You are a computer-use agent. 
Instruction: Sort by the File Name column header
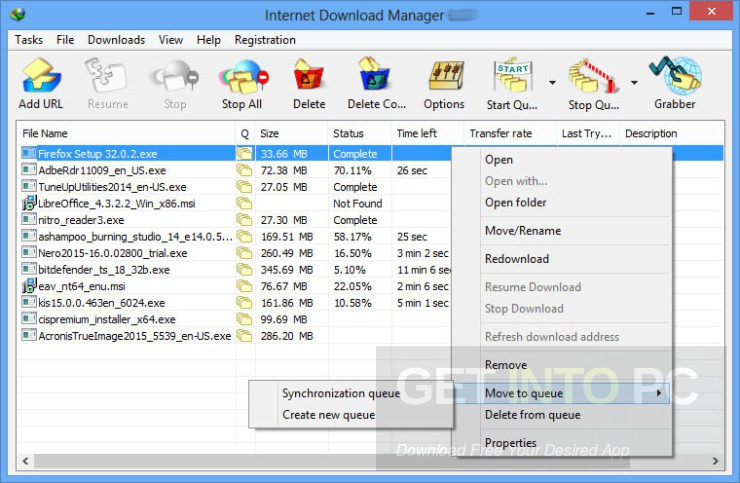[126, 133]
